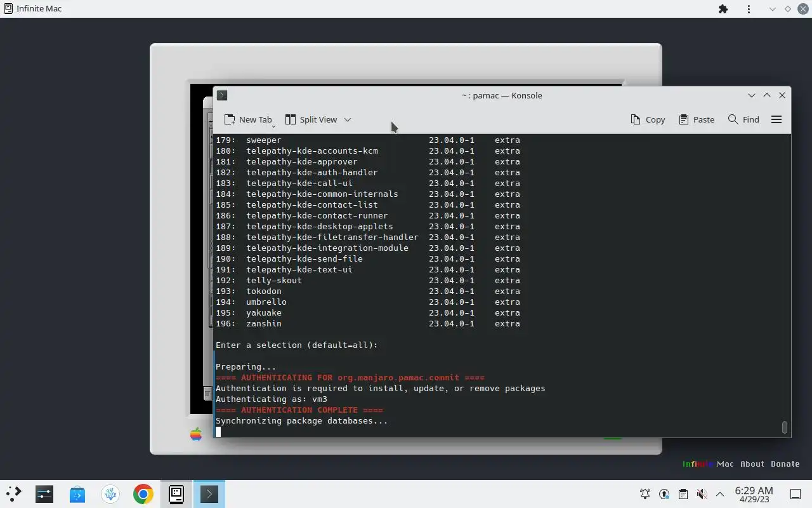This screenshot has height=508, width=812.
Task: Click the Konsole window icon in title bar
Action: [221, 95]
